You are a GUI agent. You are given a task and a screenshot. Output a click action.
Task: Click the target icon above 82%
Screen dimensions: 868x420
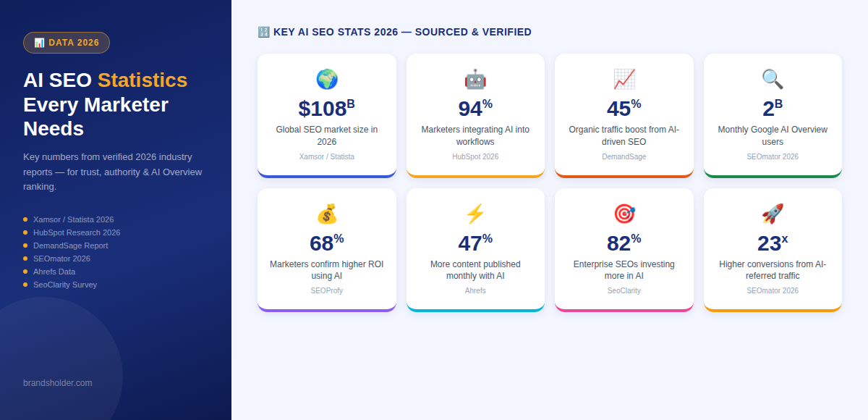[624, 214]
